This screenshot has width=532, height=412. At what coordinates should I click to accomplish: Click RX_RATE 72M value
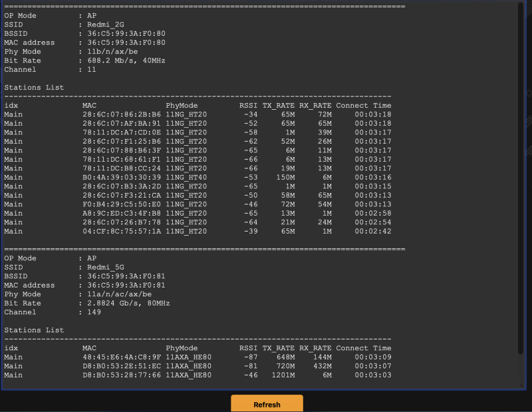point(325,114)
